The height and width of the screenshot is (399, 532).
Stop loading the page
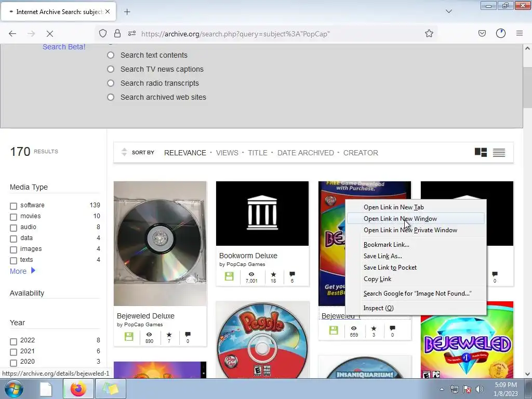[49, 33]
